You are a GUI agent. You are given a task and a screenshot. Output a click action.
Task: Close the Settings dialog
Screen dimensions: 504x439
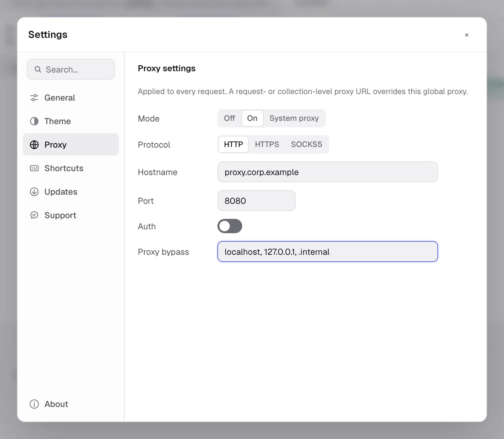[x=467, y=35]
